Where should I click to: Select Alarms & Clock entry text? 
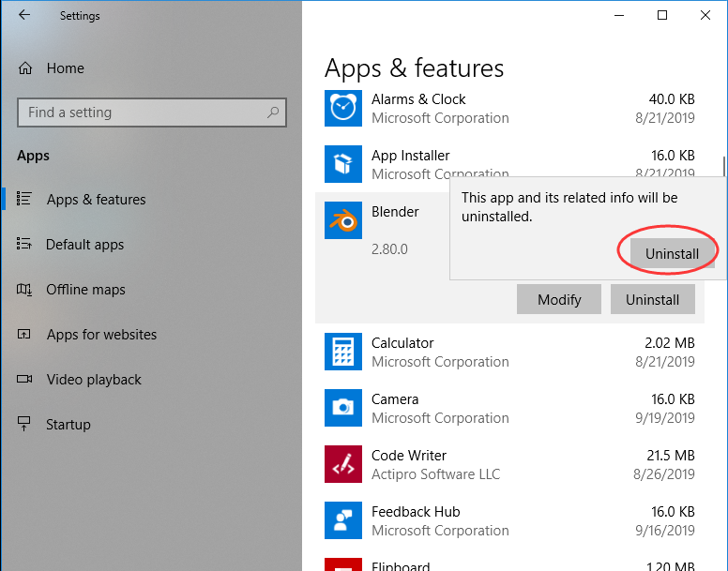point(418,99)
